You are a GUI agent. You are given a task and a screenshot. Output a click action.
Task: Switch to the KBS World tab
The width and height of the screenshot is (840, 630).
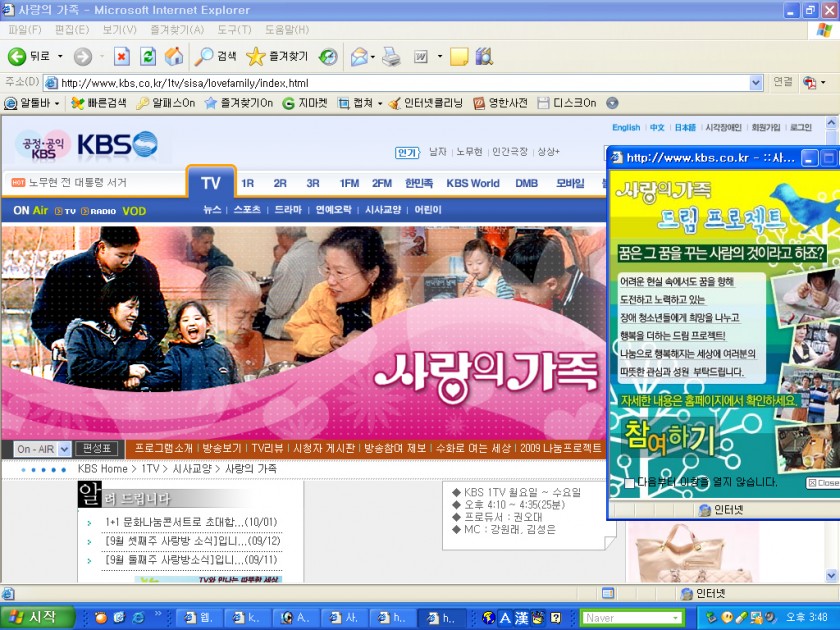(x=472, y=183)
